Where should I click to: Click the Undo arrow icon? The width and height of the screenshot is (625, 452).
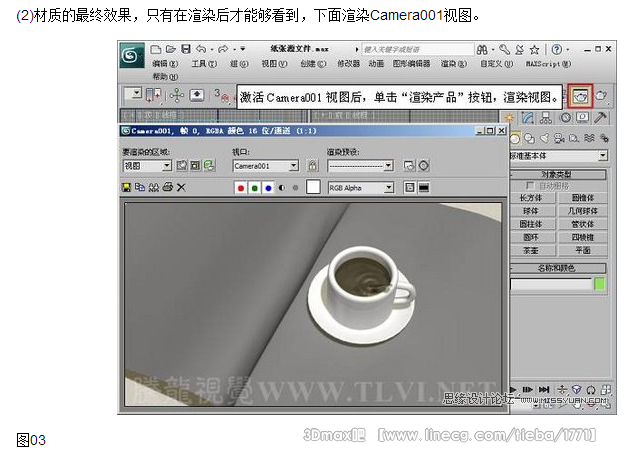click(201, 49)
